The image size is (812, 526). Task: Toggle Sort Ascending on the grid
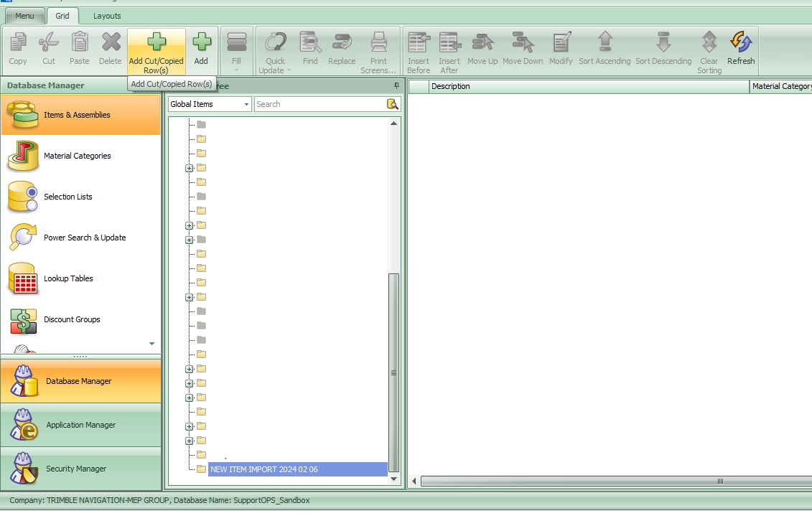click(x=605, y=48)
